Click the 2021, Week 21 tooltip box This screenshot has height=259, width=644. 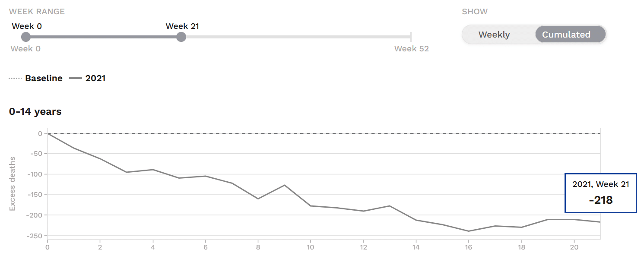point(600,193)
